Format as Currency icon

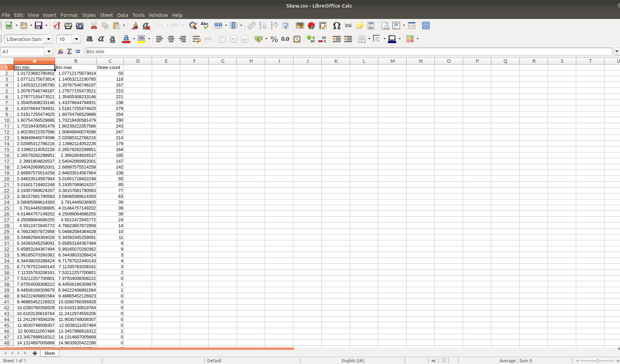(259, 39)
